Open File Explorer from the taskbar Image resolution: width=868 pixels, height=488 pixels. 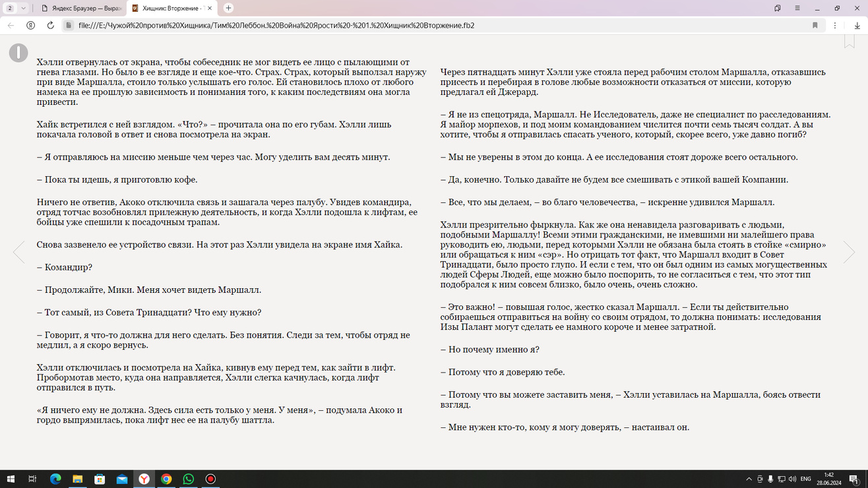pyautogui.click(x=77, y=479)
